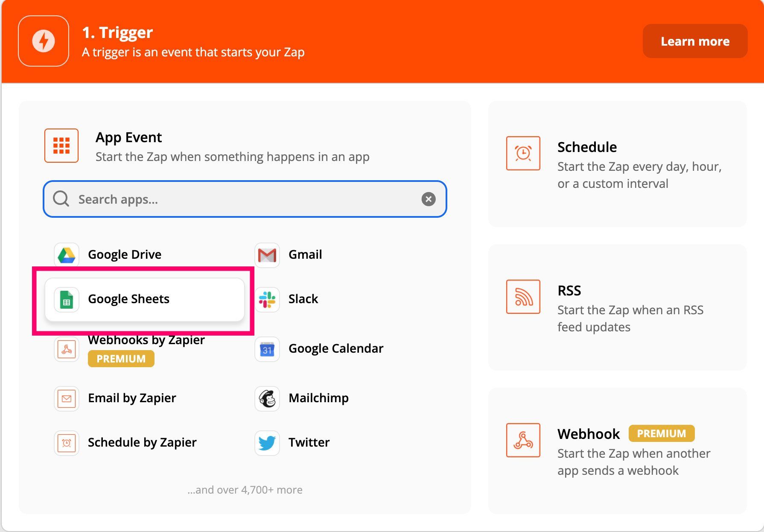The image size is (764, 532).
Task: Click the search magnifier icon
Action: 61,199
